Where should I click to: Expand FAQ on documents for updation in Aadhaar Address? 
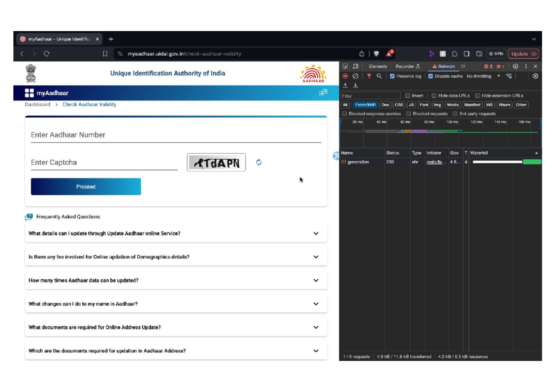point(176,351)
